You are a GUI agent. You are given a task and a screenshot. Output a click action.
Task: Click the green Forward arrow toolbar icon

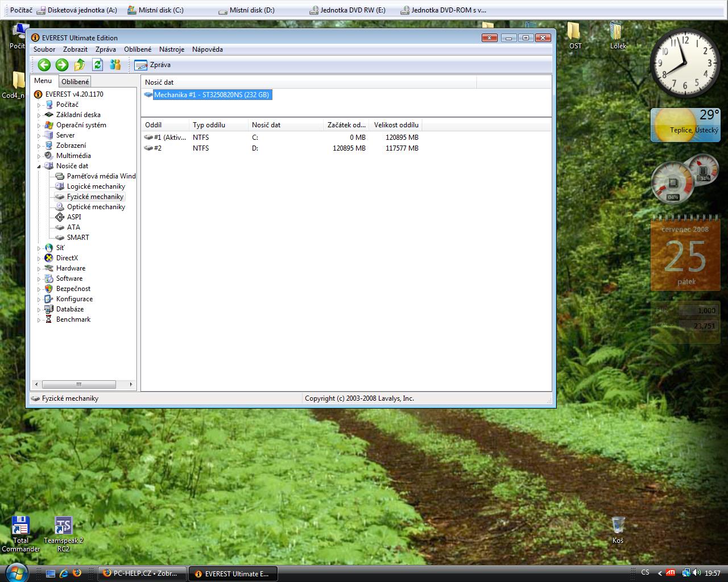(x=61, y=65)
